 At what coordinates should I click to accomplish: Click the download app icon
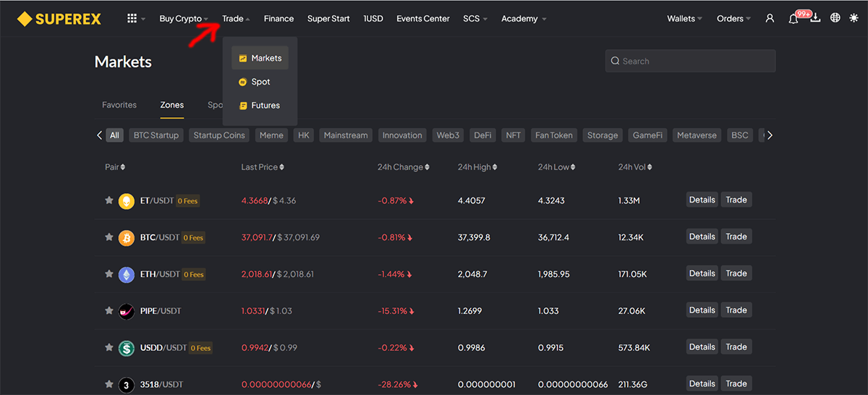[815, 19]
